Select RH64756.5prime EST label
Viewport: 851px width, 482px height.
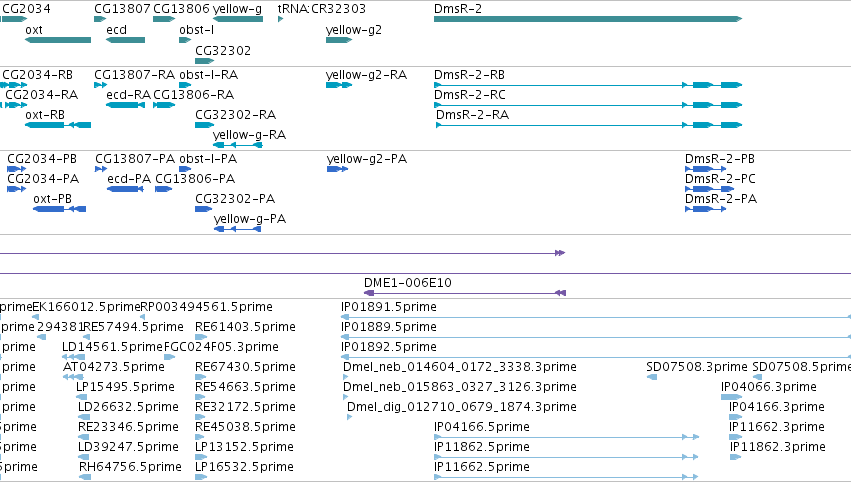pyautogui.click(x=130, y=467)
